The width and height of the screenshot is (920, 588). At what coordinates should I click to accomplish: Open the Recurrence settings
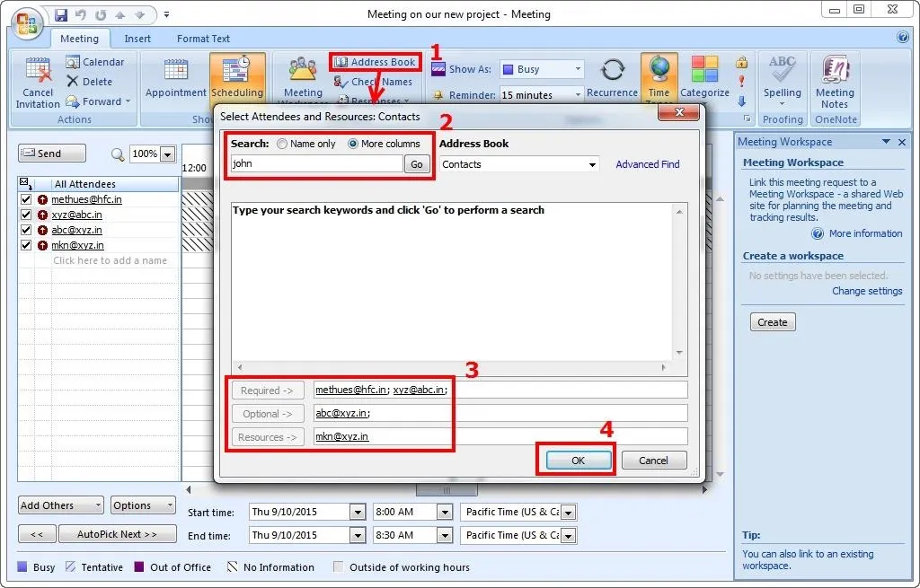pos(612,77)
